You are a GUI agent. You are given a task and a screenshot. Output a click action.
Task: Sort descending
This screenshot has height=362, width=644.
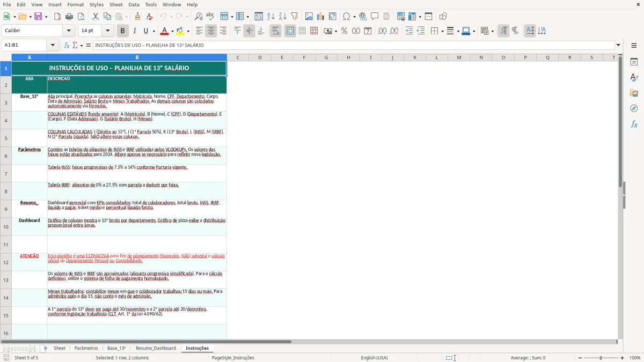click(283, 17)
